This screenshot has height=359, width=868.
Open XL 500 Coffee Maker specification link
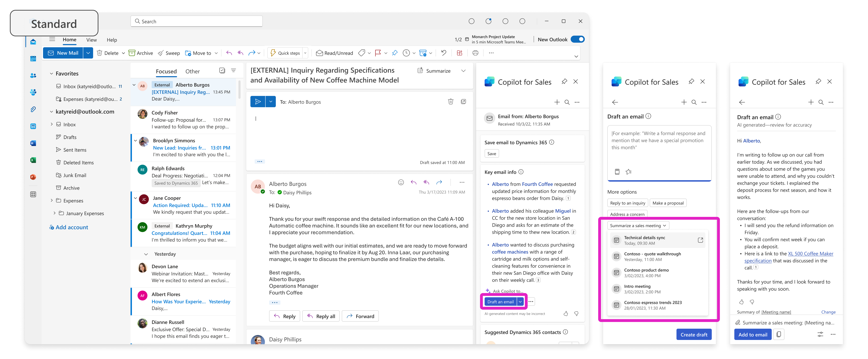pos(810,254)
